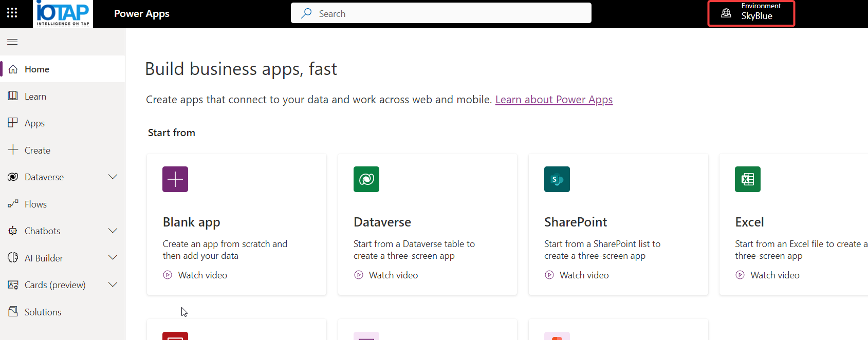
Task: Click the Cards (preview) label
Action: 55,285
